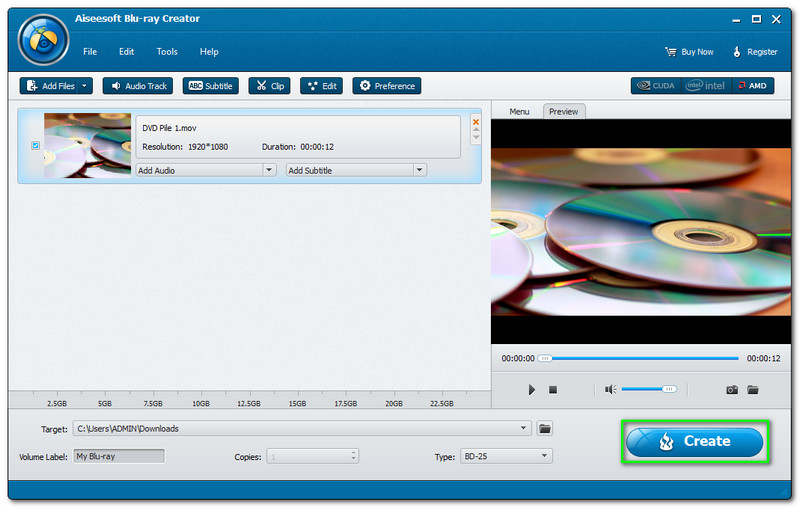The height and width of the screenshot is (508, 800).
Task: Browse for target folder
Action: (545, 428)
